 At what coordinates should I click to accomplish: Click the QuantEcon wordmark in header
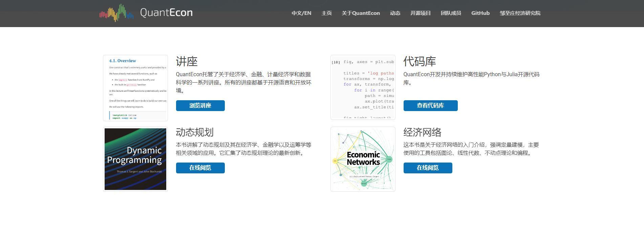(166, 13)
